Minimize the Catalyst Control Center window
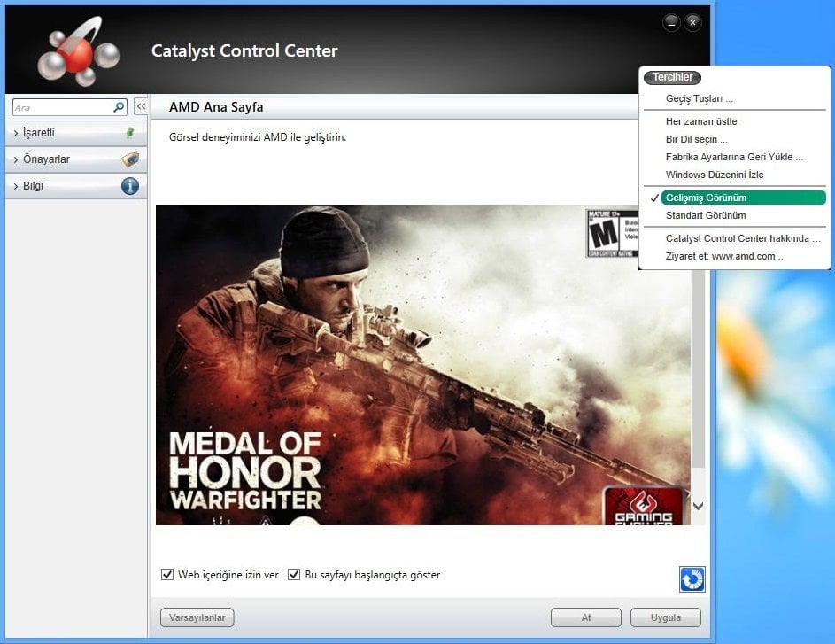Screen dimensions: 835x644 (x=671, y=22)
